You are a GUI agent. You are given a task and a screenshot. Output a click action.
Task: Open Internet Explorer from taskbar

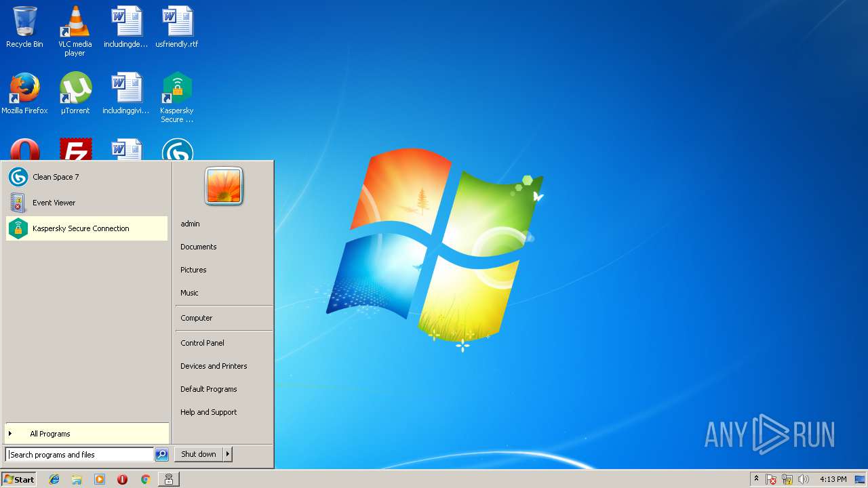point(54,479)
